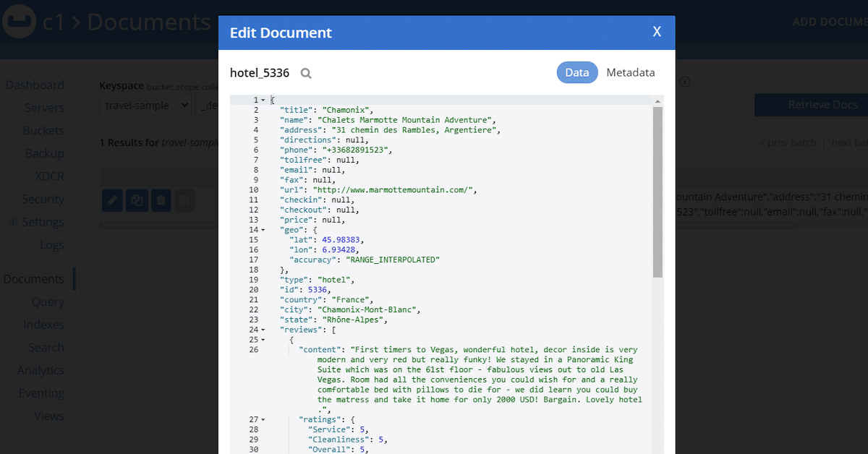
Task: Click the "name" value Chalets Marmotte Mountain Adventure
Action: coord(404,120)
